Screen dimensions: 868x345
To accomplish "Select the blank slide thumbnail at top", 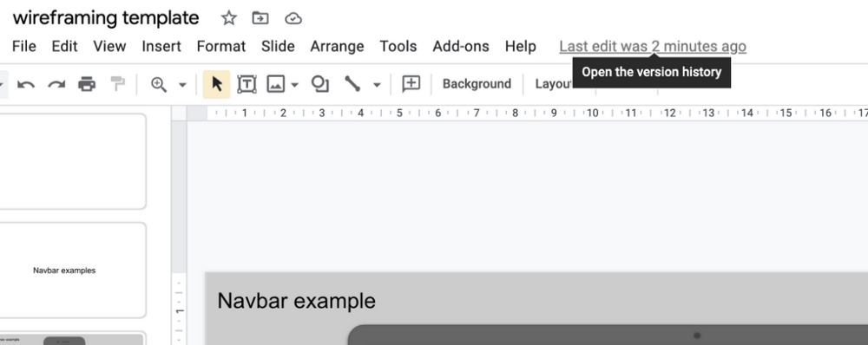I will click(x=73, y=161).
